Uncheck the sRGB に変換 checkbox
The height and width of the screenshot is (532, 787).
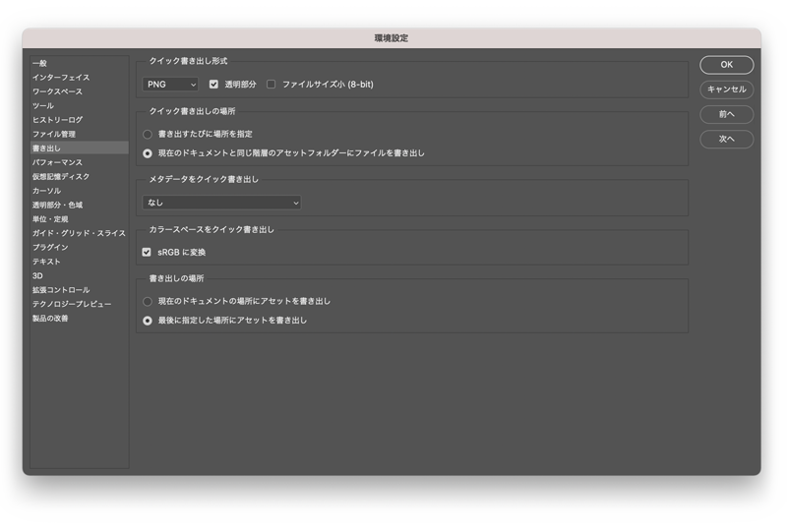[147, 252]
